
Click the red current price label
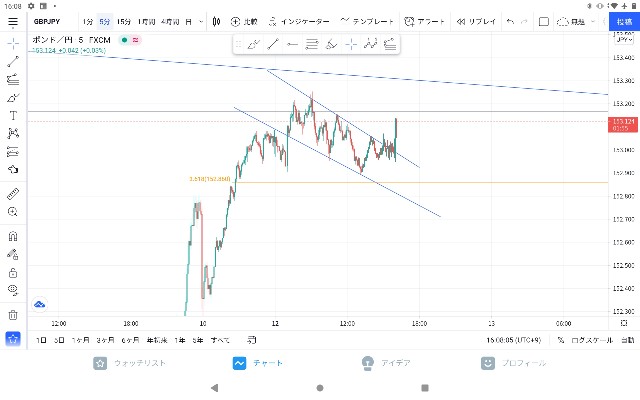pos(623,124)
